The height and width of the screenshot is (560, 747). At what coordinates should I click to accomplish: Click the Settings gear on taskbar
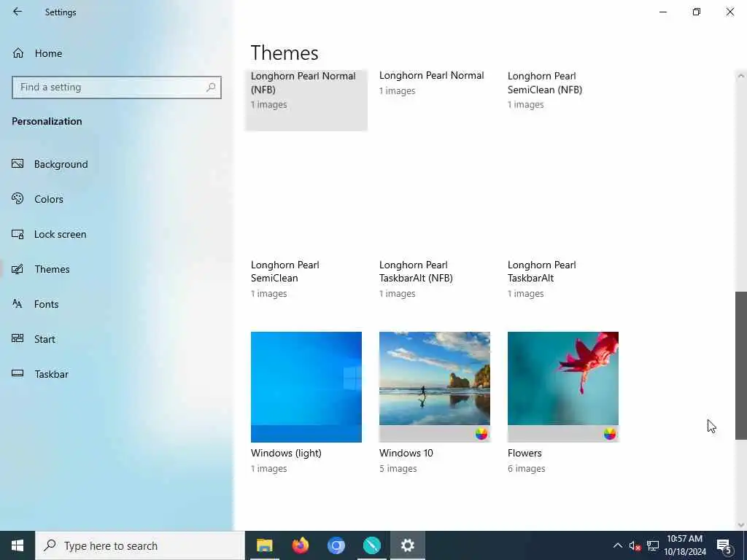(407, 545)
